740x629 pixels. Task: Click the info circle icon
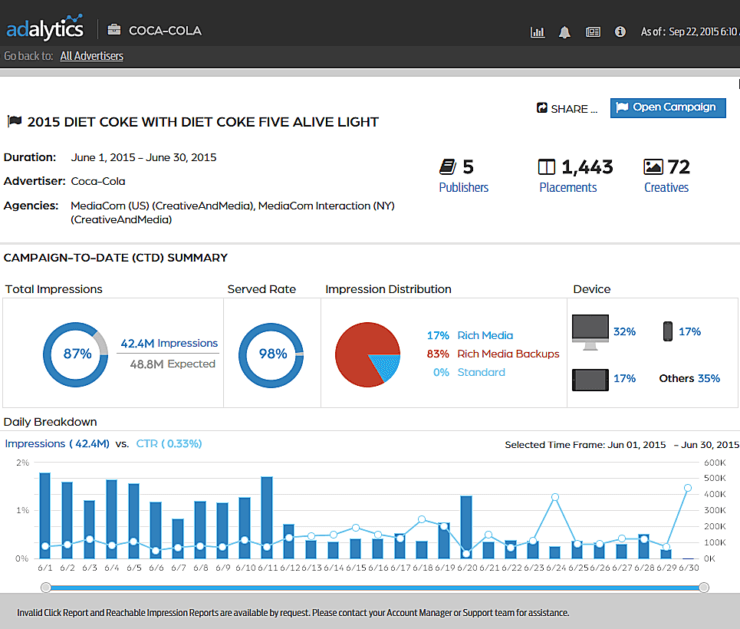coord(620,32)
